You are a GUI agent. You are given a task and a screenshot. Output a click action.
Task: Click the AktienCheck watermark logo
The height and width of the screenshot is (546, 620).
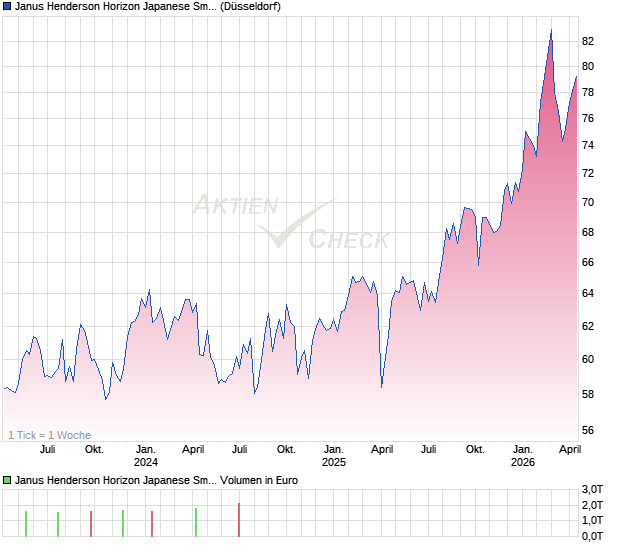(x=291, y=221)
